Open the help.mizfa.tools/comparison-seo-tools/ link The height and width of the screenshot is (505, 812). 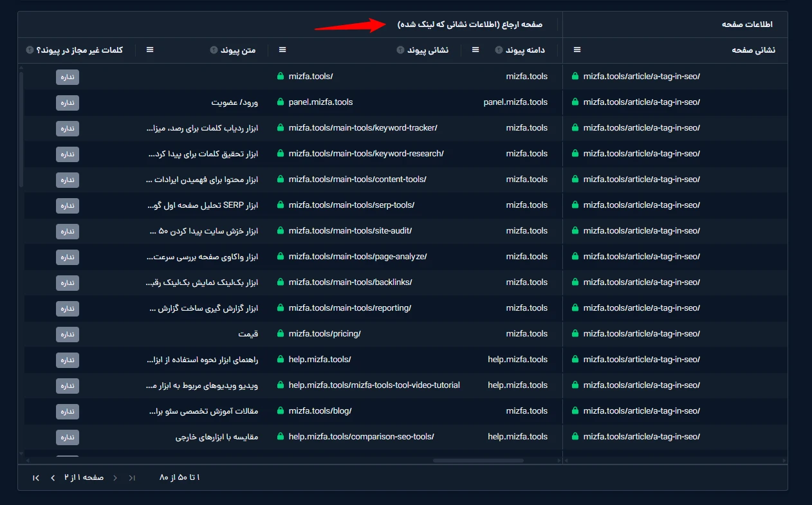[361, 437]
